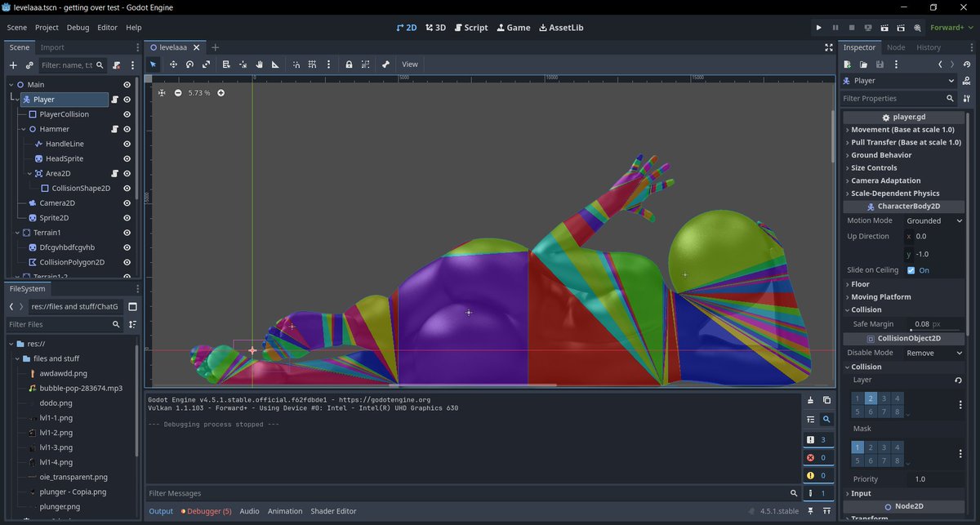
Task: Open the Animation bottom panel
Action: pyautogui.click(x=285, y=511)
